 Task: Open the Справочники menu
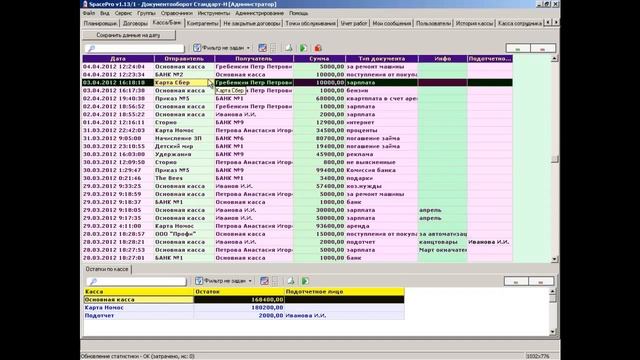pyautogui.click(x=176, y=13)
